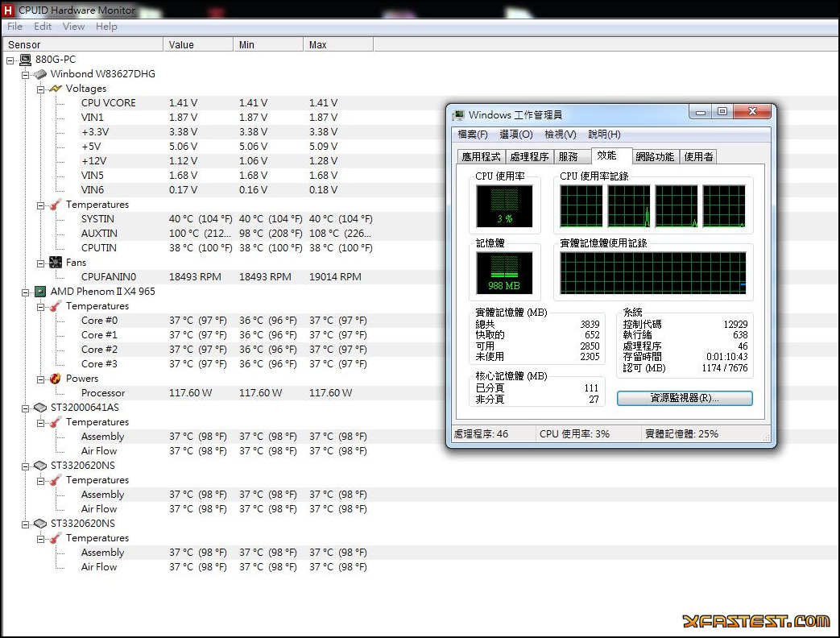Click the ST32000641AS Temperatures thermometer icon
Image resolution: width=840 pixels, height=638 pixels.
[56, 422]
